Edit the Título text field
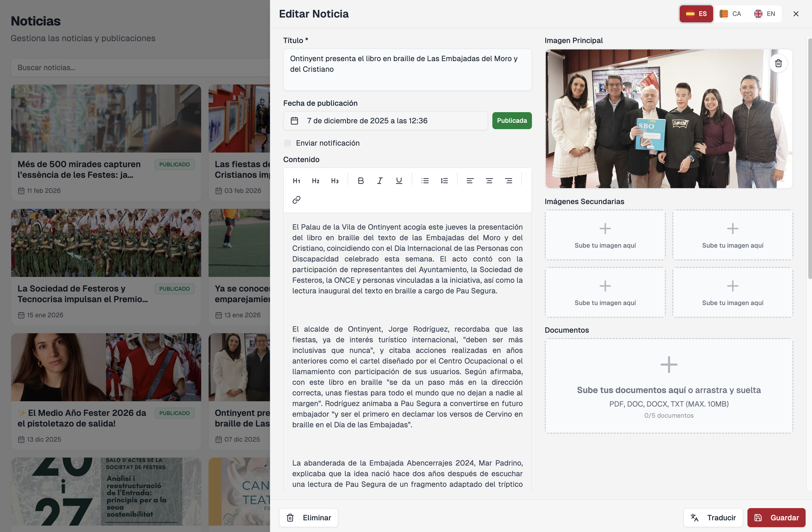 [x=407, y=70]
